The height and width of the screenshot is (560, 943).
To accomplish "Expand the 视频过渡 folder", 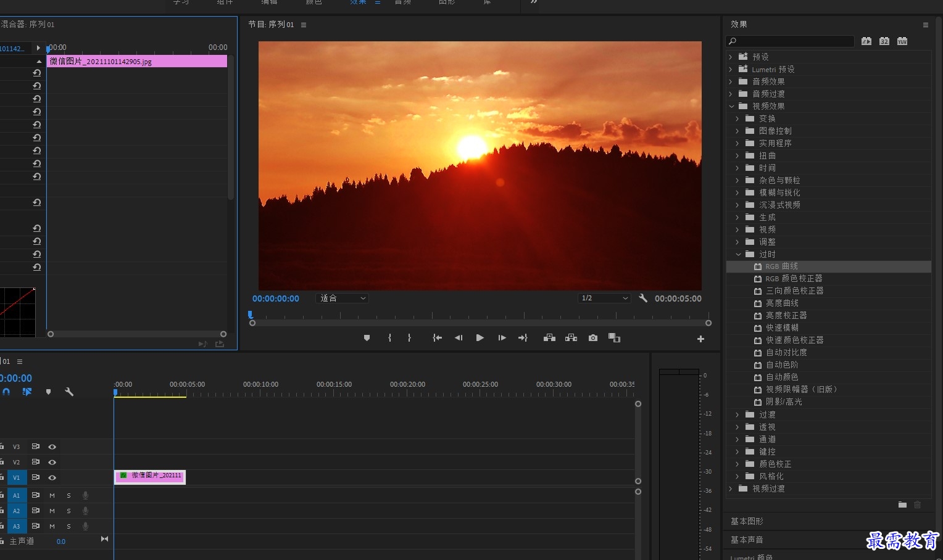I will 731,488.
